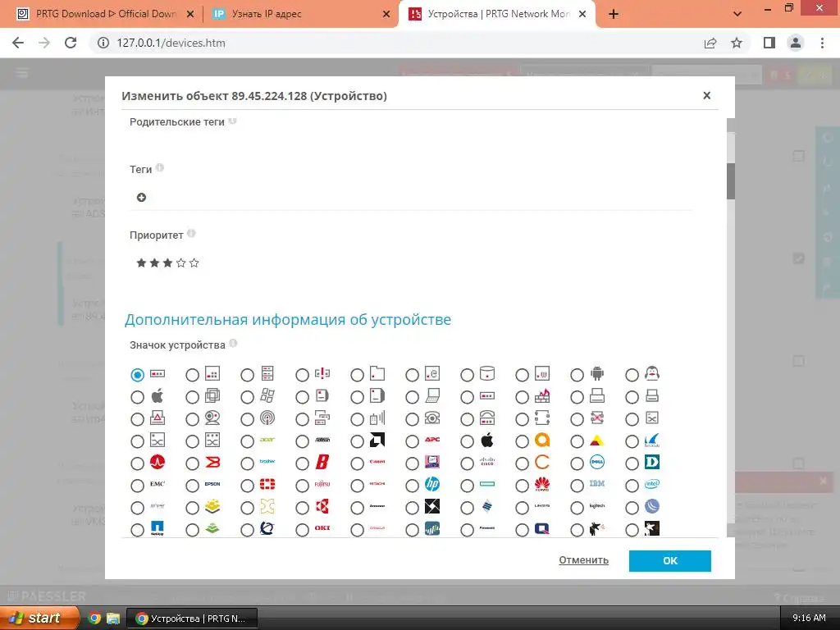Go back to previous page
This screenshot has width=840, height=630.
pos(18,43)
